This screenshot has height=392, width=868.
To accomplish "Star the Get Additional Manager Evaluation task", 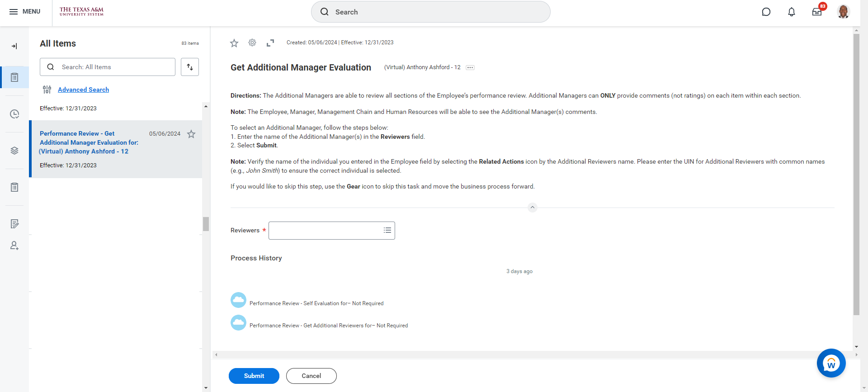I will pos(234,43).
